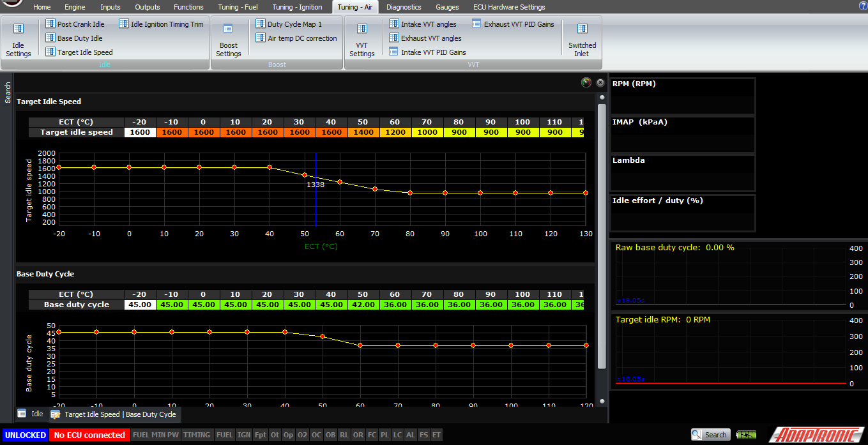Open Intake VVT angles table
Image resolution: width=868 pixels, height=445 pixels.
(x=423, y=24)
